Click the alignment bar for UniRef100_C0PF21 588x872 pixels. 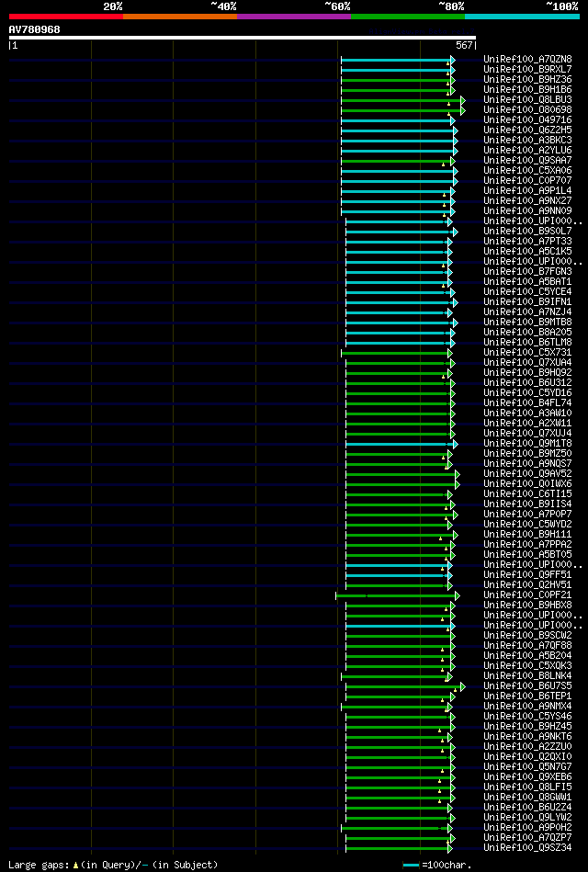398,595
